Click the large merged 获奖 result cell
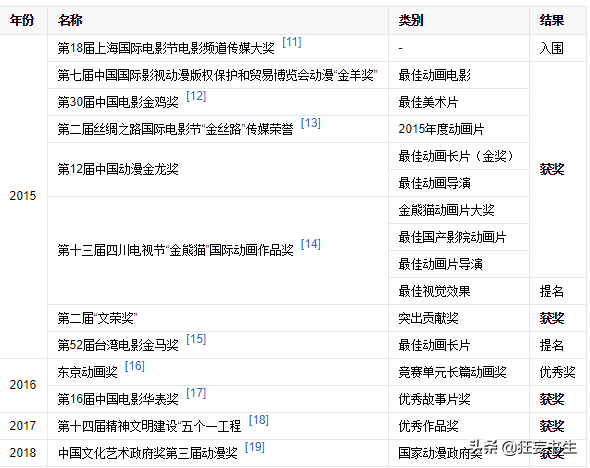 pyautogui.click(x=558, y=170)
